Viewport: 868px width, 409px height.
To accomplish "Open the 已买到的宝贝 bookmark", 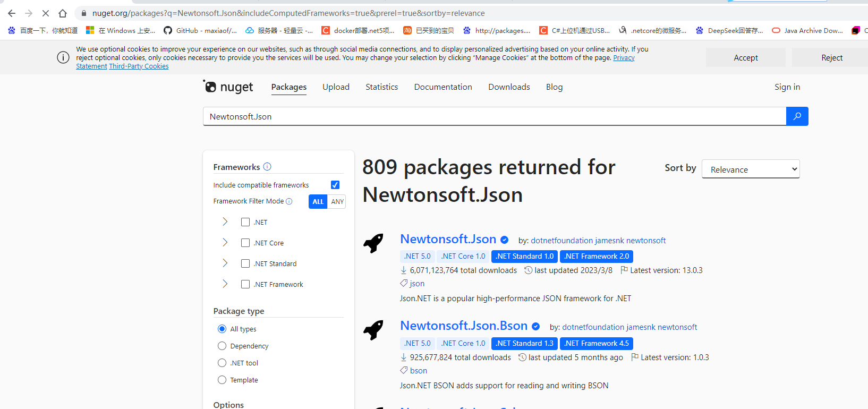I will (429, 30).
